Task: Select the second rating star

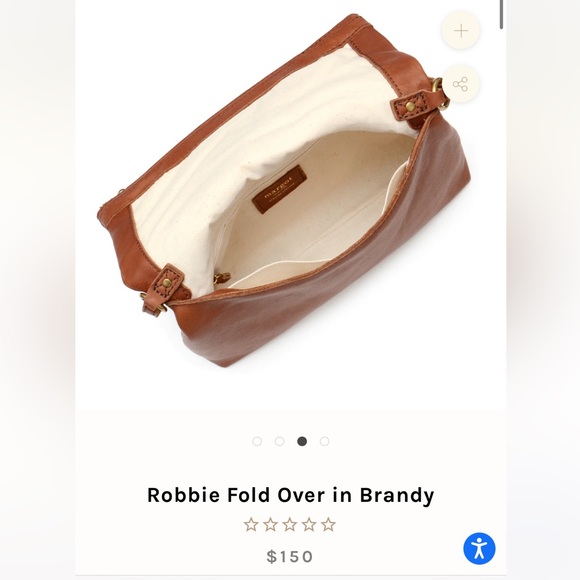Action: (270, 525)
